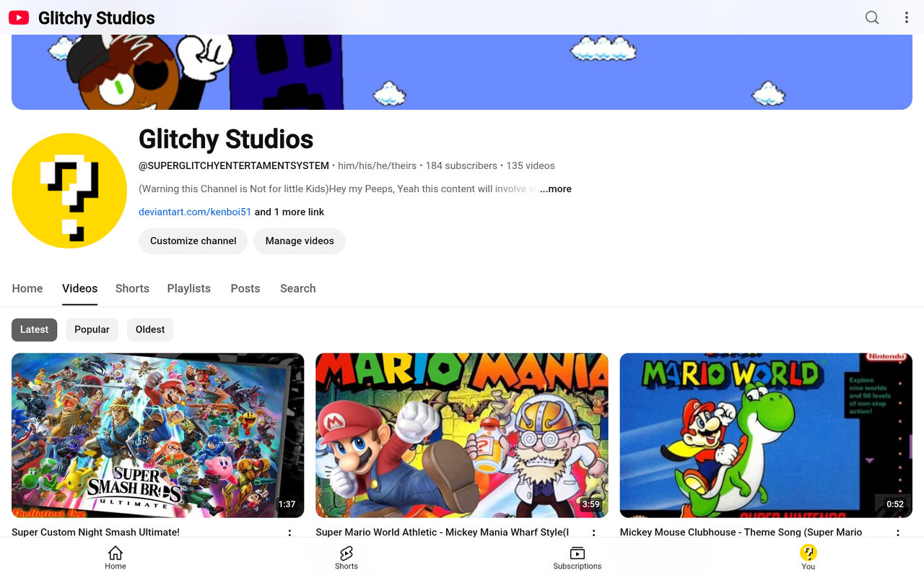Click the '@SUPERGLITCHYENTERTAMENTSYSTEM' handle text
Image resolution: width=924 pixels, height=578 pixels.
(x=234, y=165)
